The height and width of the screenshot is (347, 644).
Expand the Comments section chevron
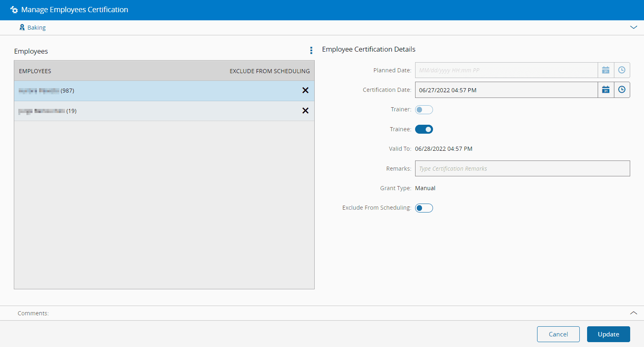pos(633,313)
